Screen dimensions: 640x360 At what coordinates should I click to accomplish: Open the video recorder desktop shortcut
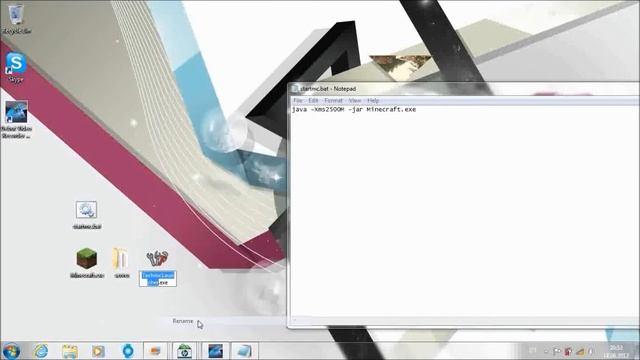16,119
